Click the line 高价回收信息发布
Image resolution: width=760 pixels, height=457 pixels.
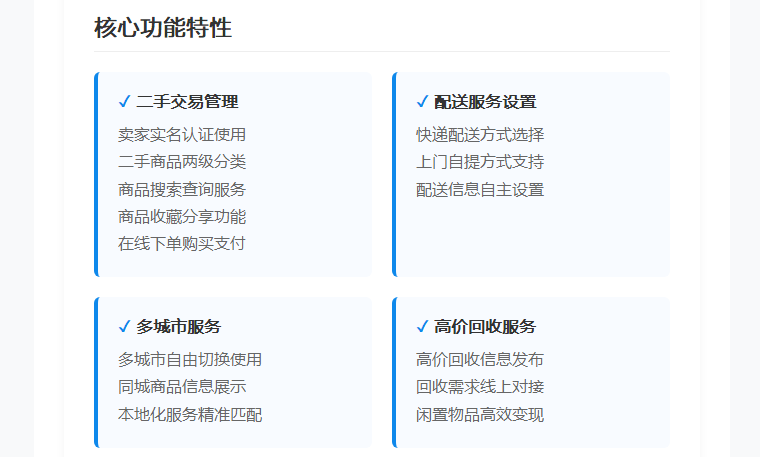[480, 359]
